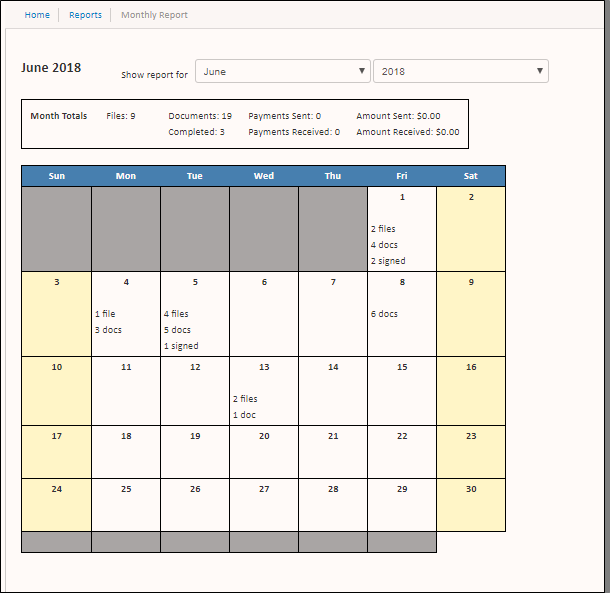Select Sunday day 24
Screen dimensions: 610x593
(x=57, y=505)
